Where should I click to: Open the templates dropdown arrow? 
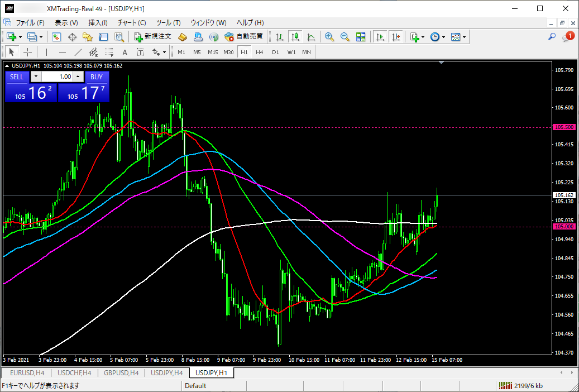[464, 37]
